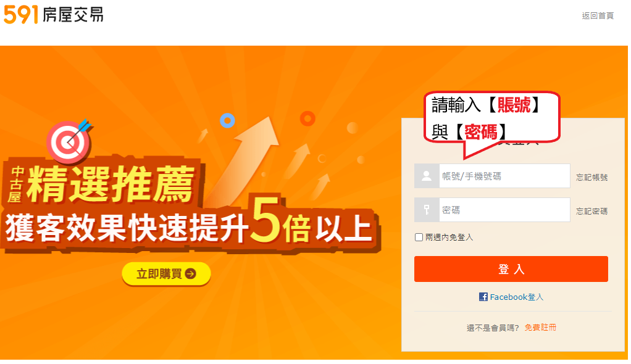631x364 pixels.
Task: Click the 591 房屋交易 logo
Action: [54, 14]
